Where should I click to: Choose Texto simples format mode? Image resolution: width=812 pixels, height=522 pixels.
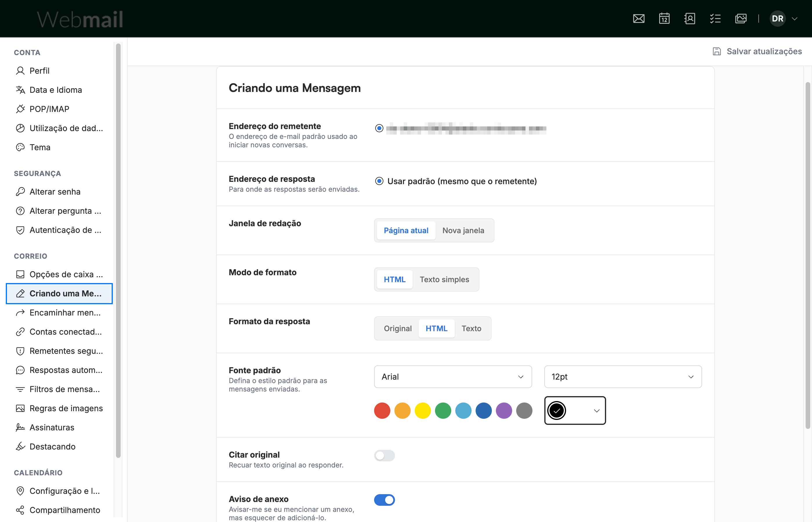444,279
